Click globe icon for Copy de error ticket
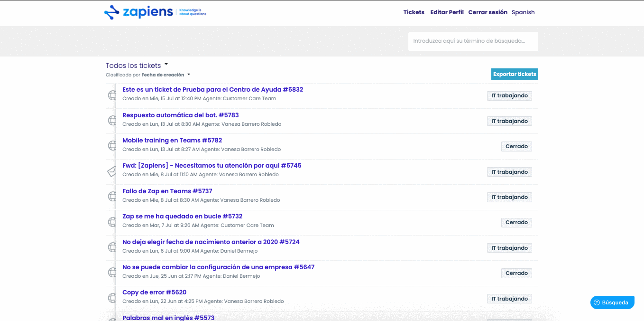The image size is (644, 321). pos(112,298)
